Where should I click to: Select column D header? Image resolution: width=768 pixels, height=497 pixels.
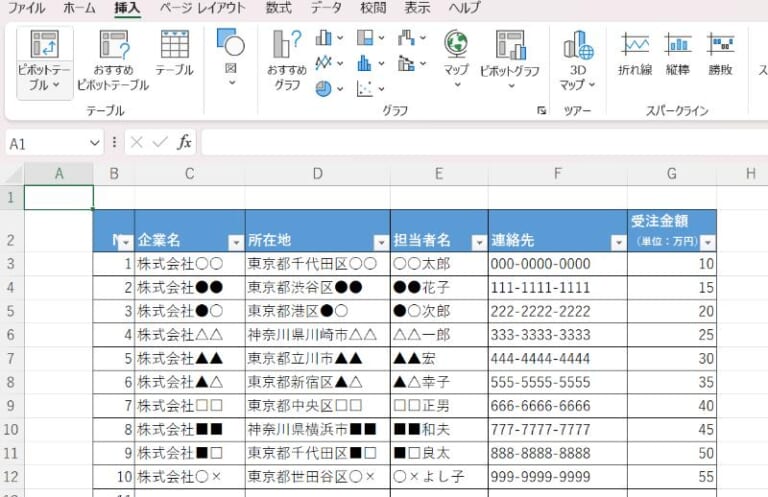click(x=317, y=173)
